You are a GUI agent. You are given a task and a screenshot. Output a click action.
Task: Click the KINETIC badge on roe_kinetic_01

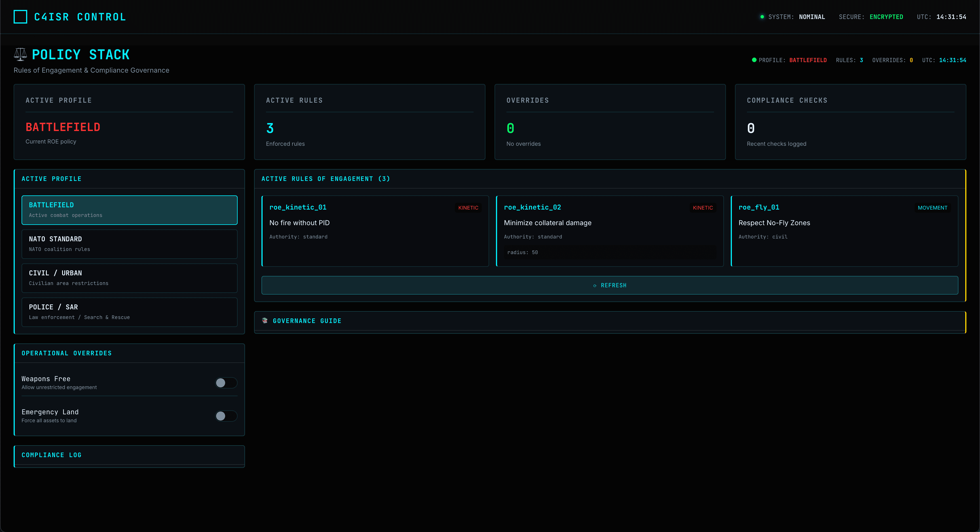(468, 207)
